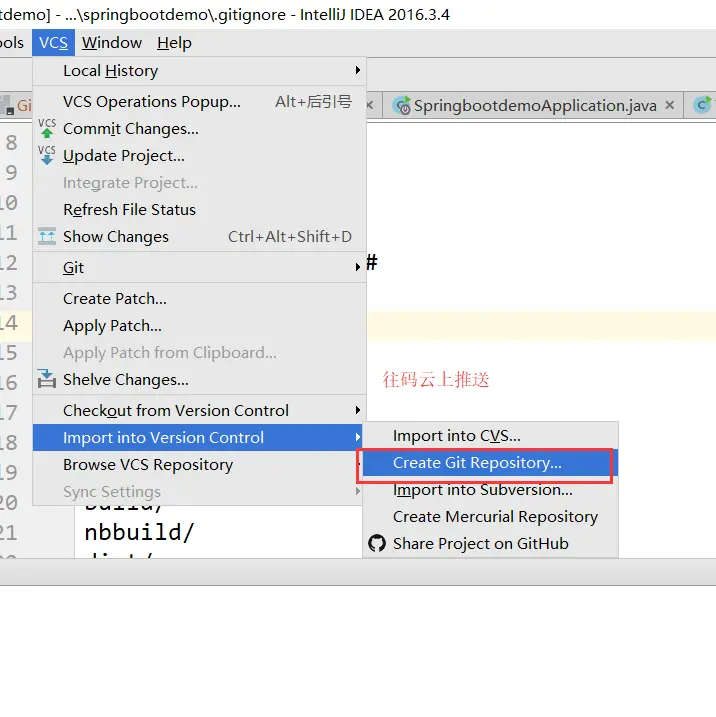Screen dimensions: 716x717
Task: Click the partially visible class tab icon at right
Action: tap(702, 105)
